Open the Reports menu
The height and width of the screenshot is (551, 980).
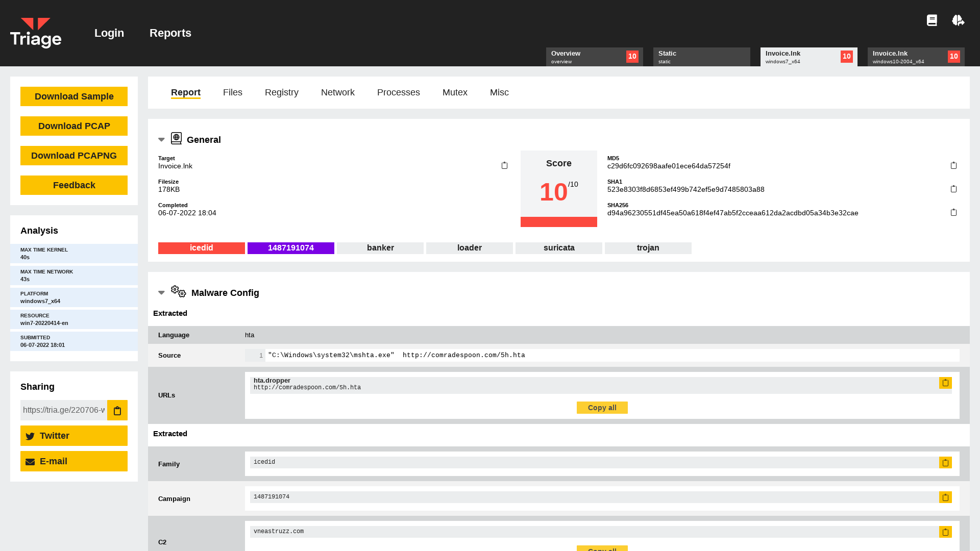[170, 33]
